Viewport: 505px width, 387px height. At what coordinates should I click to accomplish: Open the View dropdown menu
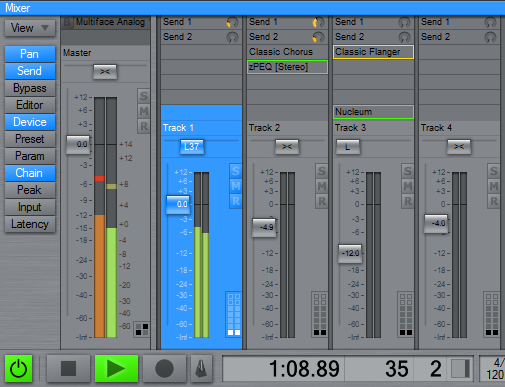coord(30,28)
